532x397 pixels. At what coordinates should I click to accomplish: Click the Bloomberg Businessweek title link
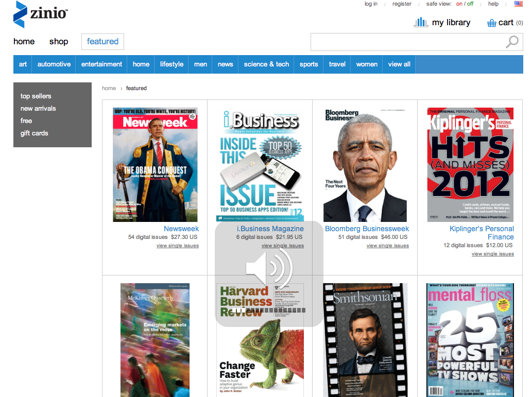click(x=367, y=229)
